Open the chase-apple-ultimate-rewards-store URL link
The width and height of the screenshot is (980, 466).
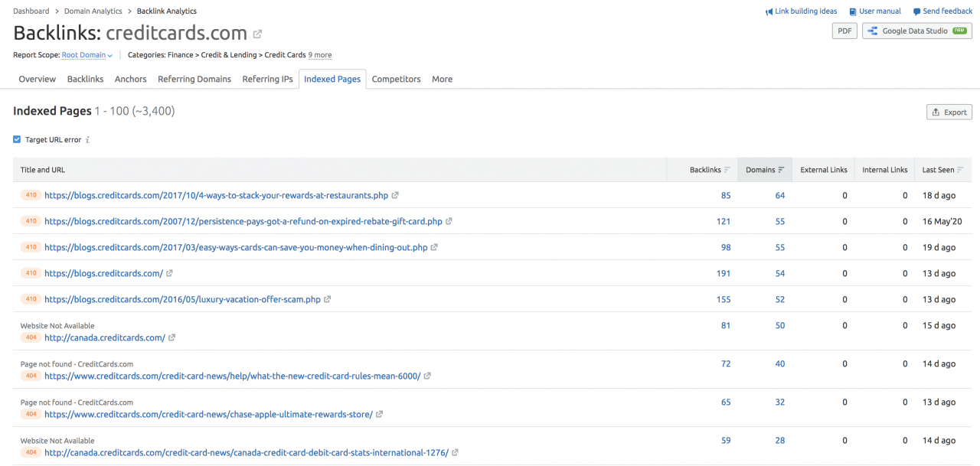point(208,414)
